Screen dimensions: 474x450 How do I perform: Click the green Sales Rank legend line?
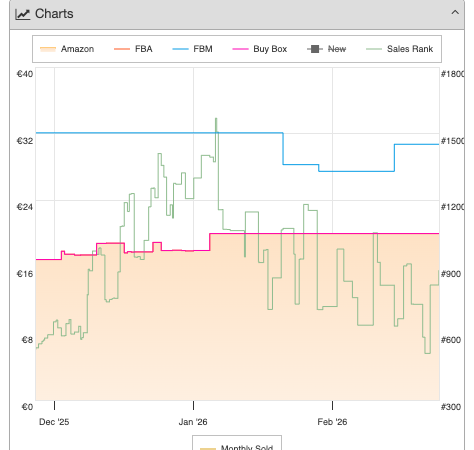click(374, 49)
